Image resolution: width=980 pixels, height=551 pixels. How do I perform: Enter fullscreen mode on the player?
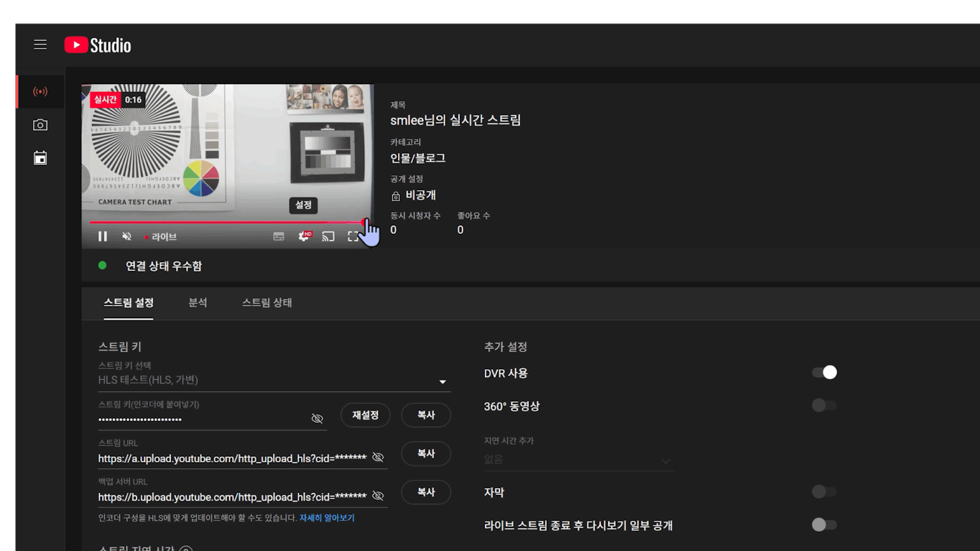pyautogui.click(x=353, y=236)
